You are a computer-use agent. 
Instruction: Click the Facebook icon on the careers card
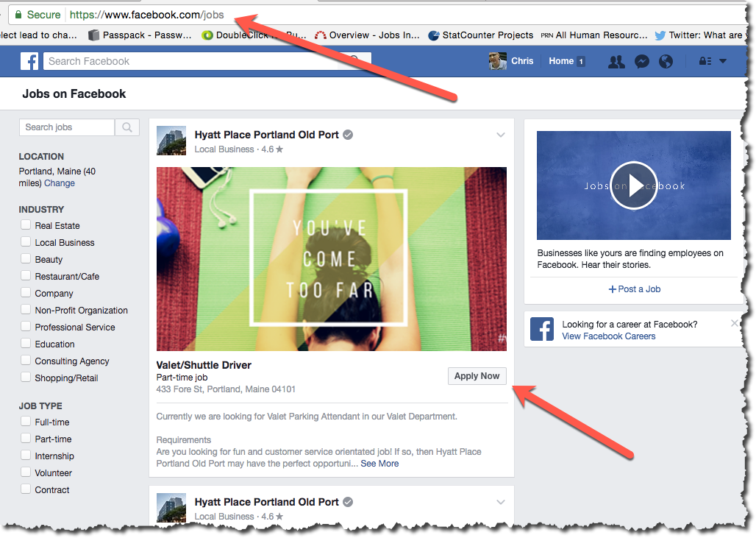point(542,330)
